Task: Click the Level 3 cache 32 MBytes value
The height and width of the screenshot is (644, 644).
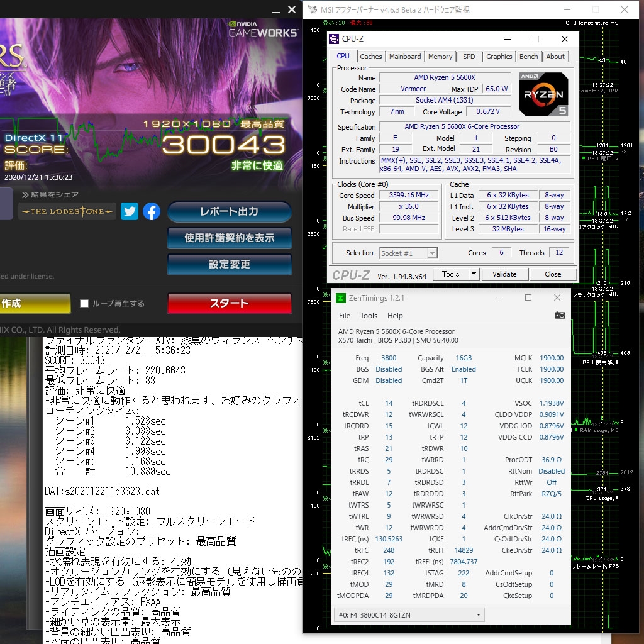Action: (508, 229)
